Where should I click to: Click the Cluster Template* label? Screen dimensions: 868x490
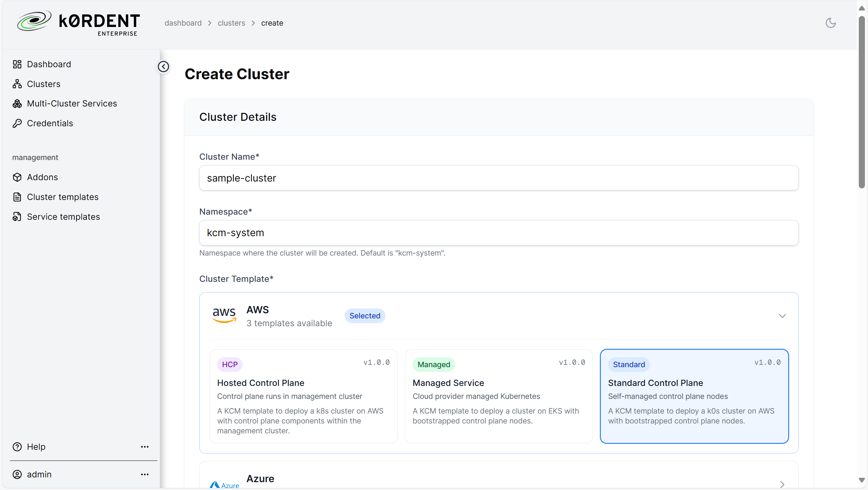click(236, 279)
